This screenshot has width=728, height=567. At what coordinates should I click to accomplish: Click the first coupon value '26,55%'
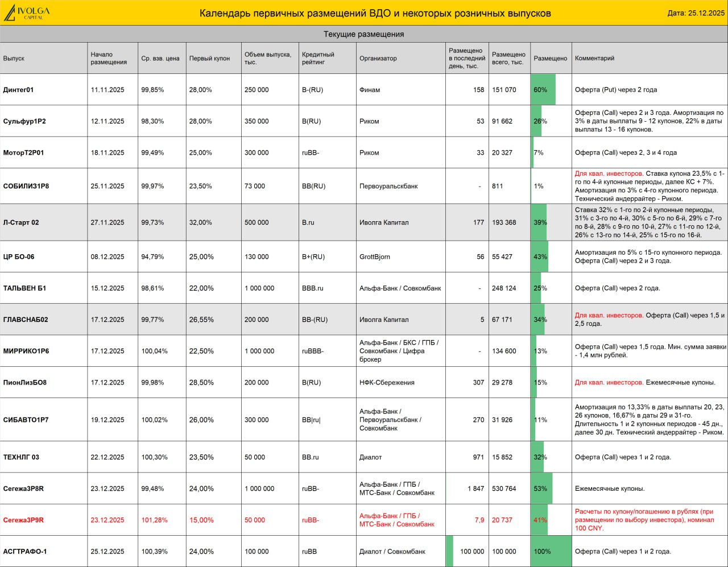tap(201, 320)
